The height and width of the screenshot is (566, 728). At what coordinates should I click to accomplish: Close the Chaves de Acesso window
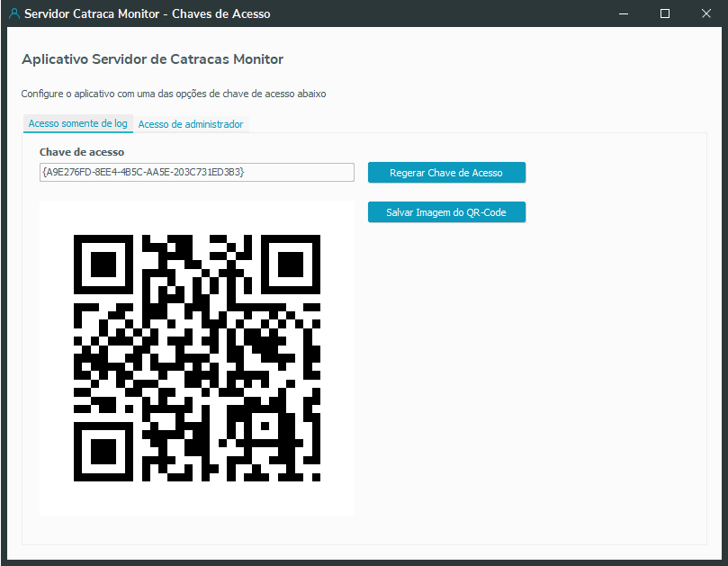coord(706,13)
